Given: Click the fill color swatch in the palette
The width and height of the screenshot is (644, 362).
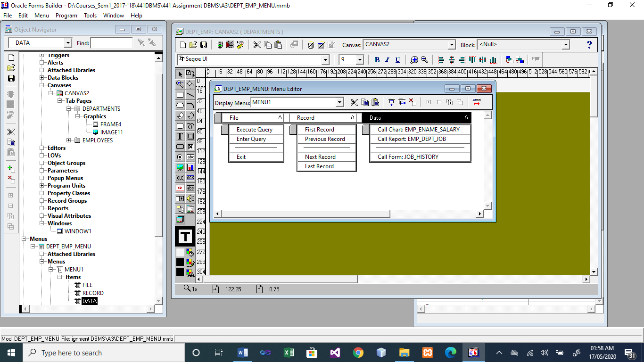Looking at the screenshot, I should click(180, 252).
